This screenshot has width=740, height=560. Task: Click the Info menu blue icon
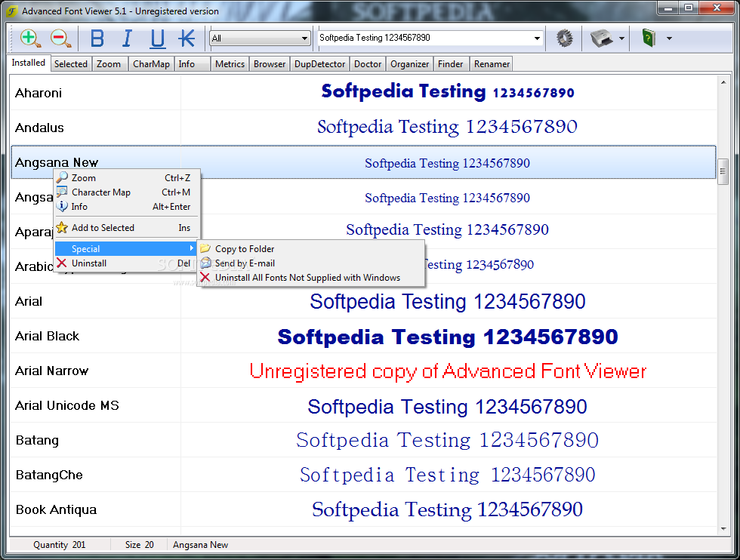point(62,206)
